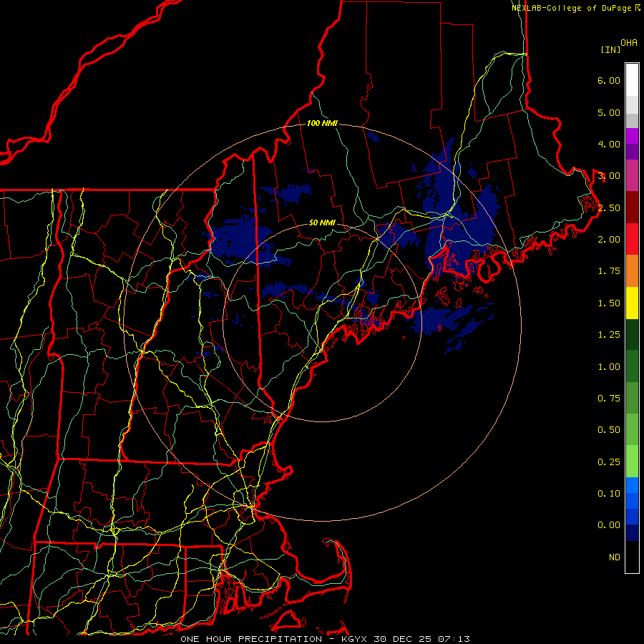
Task: Click the 1.25 legend value
Action: [609, 335]
